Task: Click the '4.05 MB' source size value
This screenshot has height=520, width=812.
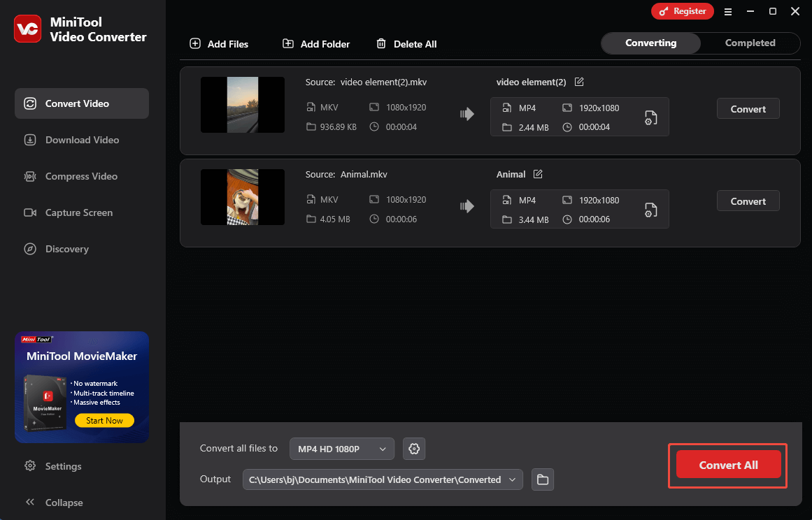Action: pos(335,219)
